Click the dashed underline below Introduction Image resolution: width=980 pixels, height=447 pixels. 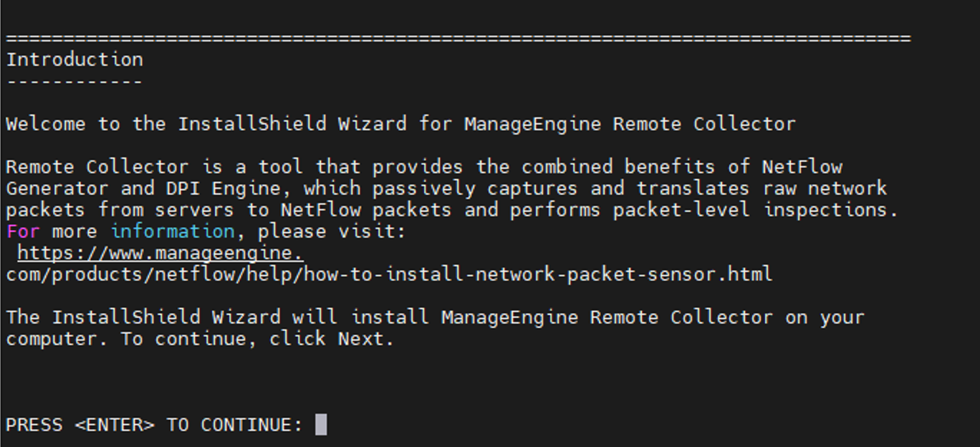pos(75,81)
